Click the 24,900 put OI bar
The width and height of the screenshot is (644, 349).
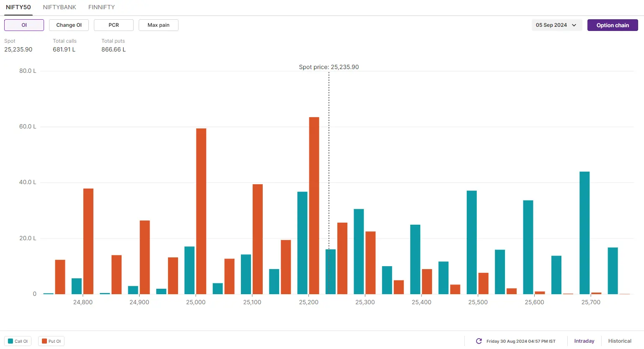[145, 257]
